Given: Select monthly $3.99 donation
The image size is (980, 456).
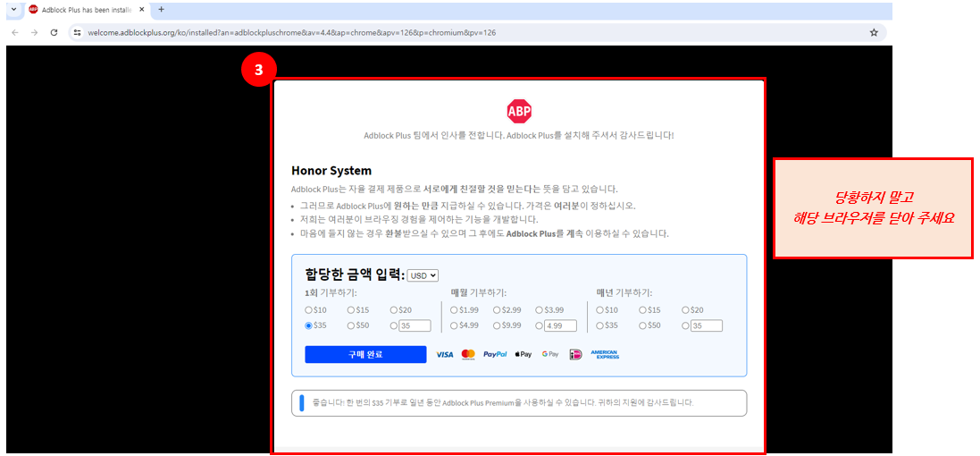Looking at the screenshot, I should [x=539, y=310].
